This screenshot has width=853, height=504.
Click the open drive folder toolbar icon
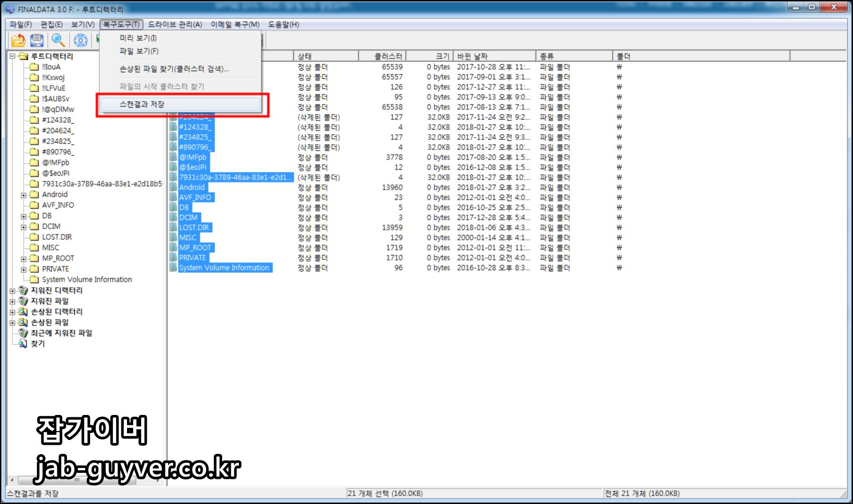[18, 41]
